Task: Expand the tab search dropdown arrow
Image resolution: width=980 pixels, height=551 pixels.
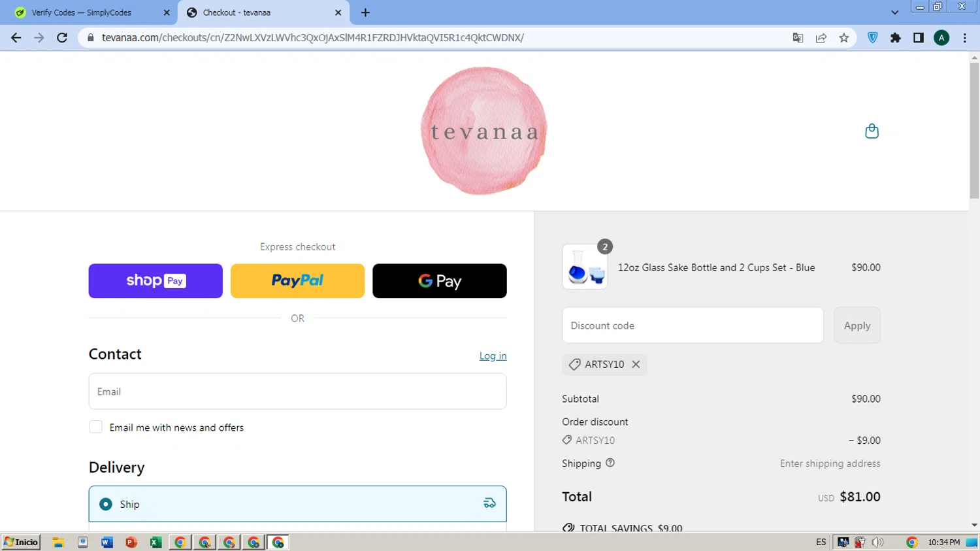Action: coord(895,12)
